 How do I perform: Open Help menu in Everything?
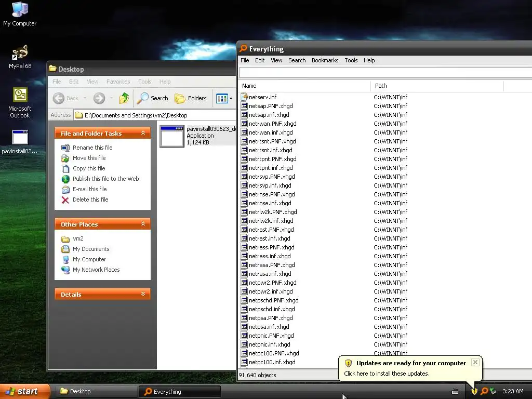click(369, 60)
